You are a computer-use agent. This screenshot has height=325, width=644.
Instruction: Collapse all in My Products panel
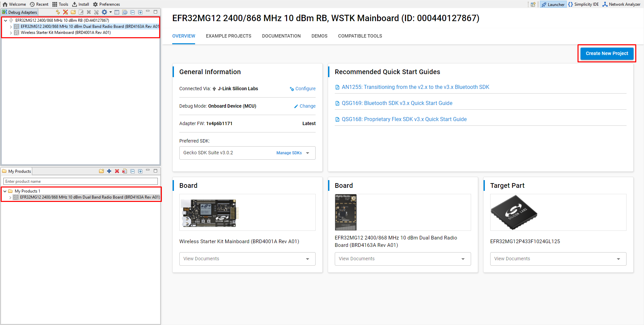tap(133, 171)
